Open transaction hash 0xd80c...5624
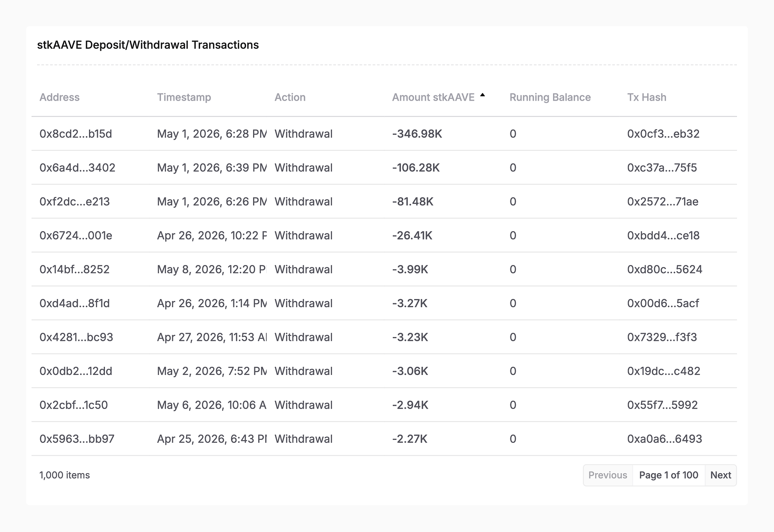Viewport: 774px width, 532px height. point(665,269)
